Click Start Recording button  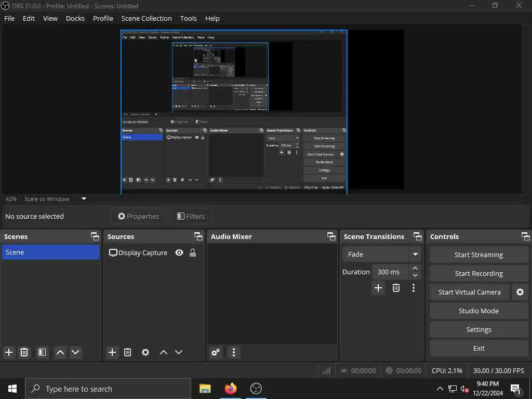478,273
